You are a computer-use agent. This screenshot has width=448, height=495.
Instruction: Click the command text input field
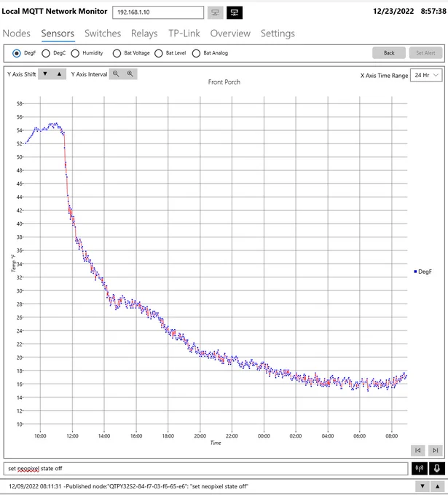pos(205,469)
